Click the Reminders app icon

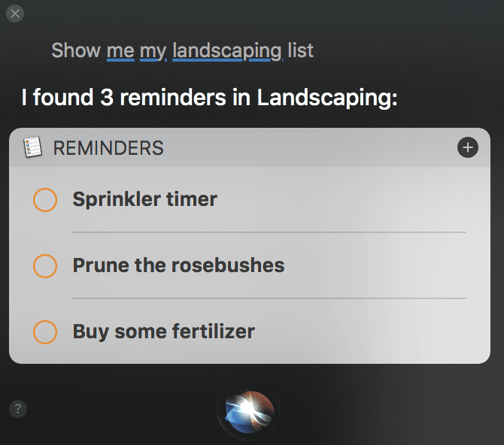pyautogui.click(x=33, y=147)
